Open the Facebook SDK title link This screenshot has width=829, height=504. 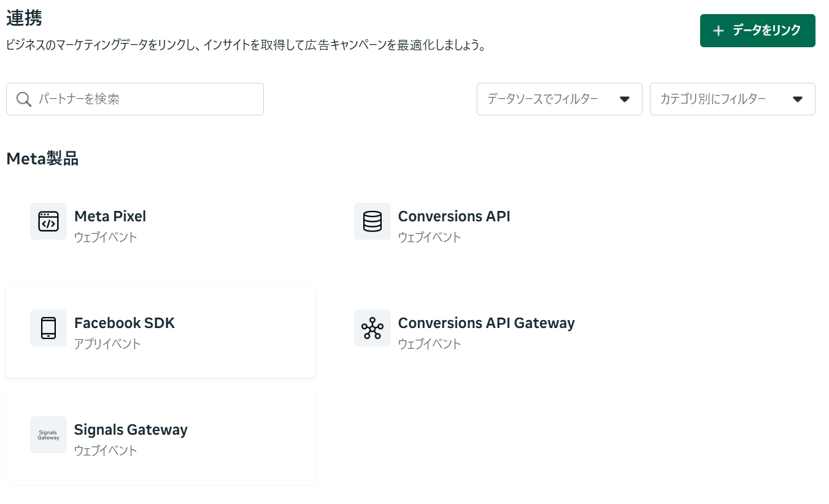click(125, 323)
